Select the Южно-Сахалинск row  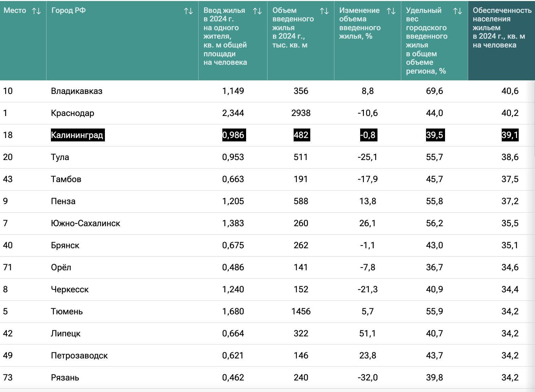[x=267, y=223]
